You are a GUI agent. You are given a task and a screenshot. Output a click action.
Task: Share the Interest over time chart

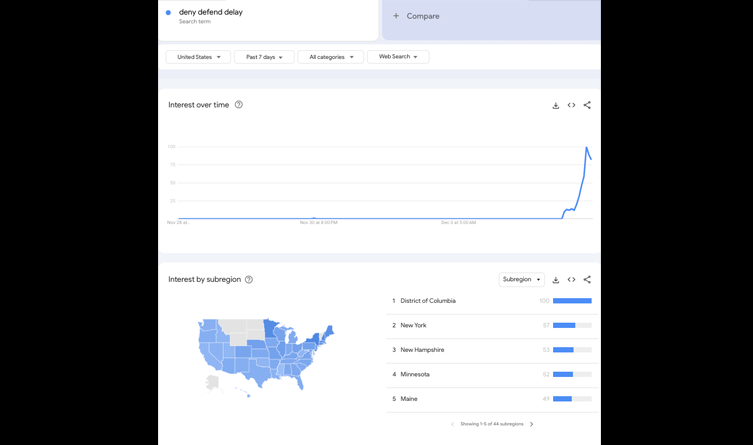(x=587, y=105)
